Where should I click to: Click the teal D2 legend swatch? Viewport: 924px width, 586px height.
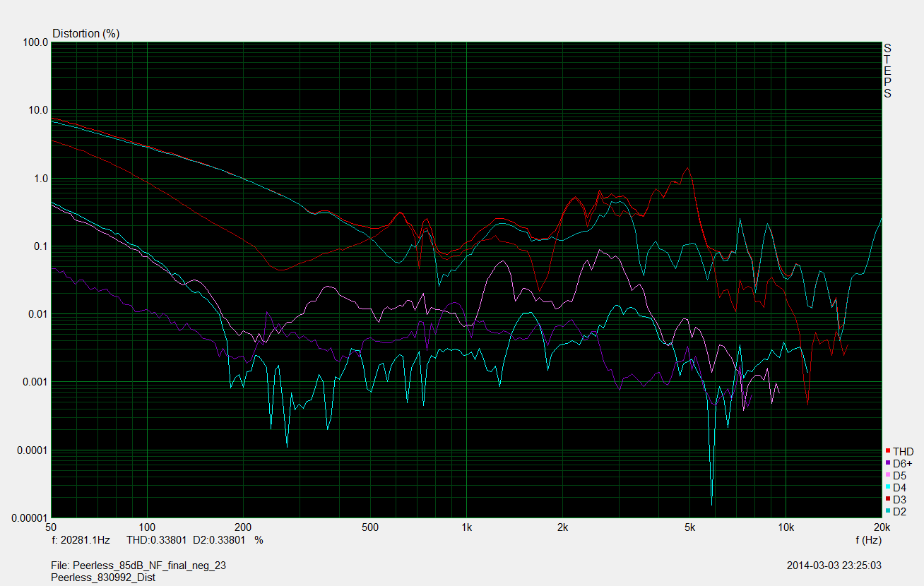click(x=888, y=511)
